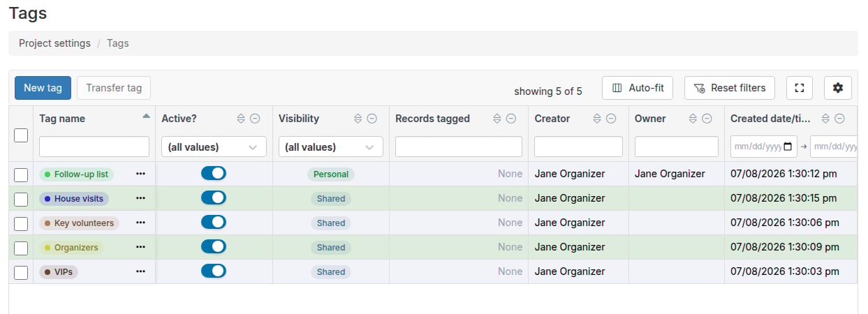The height and width of the screenshot is (314, 868).
Task: Open the table settings gear icon
Action: 838,88
